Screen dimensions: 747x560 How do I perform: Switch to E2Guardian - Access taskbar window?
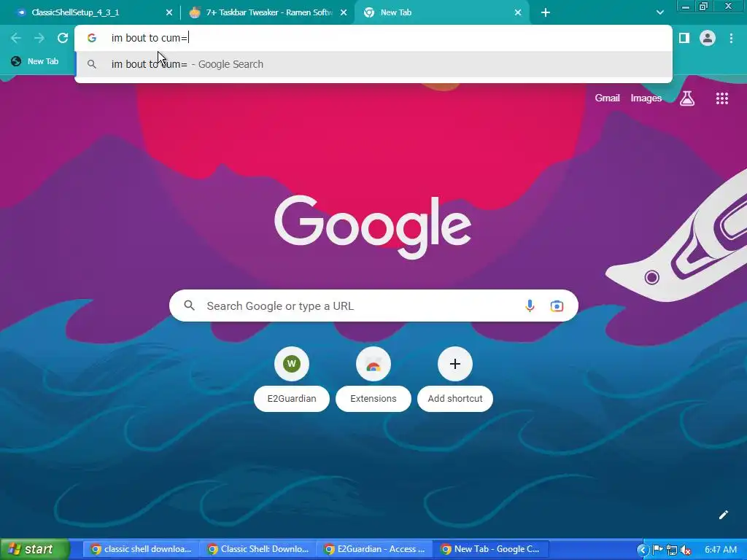pyautogui.click(x=374, y=549)
